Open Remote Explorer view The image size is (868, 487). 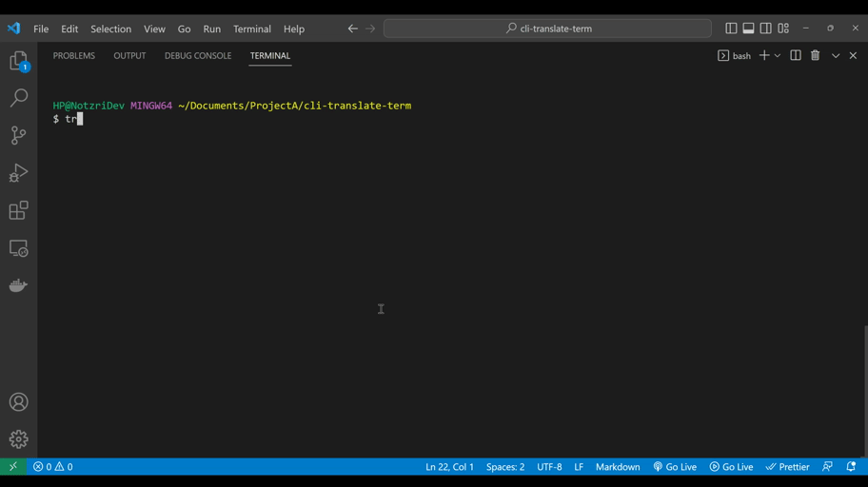click(18, 248)
